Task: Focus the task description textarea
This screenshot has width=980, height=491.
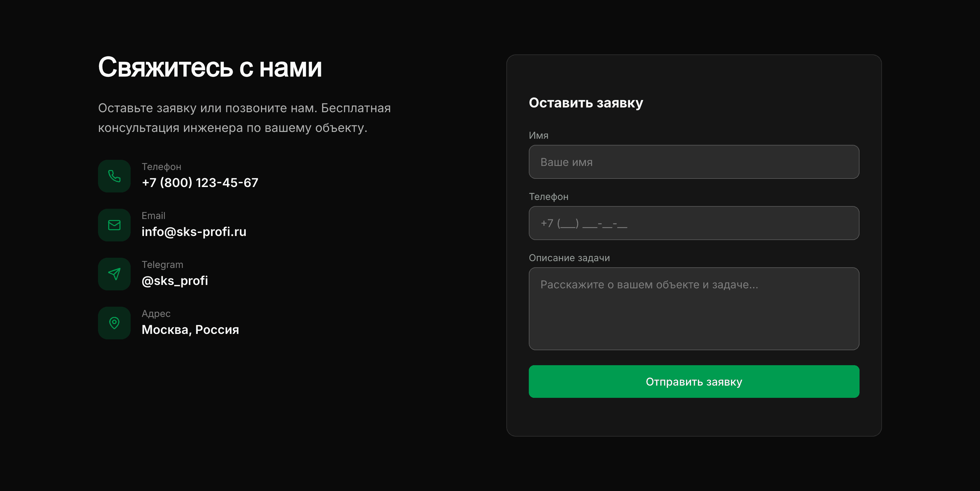Action: tap(694, 309)
